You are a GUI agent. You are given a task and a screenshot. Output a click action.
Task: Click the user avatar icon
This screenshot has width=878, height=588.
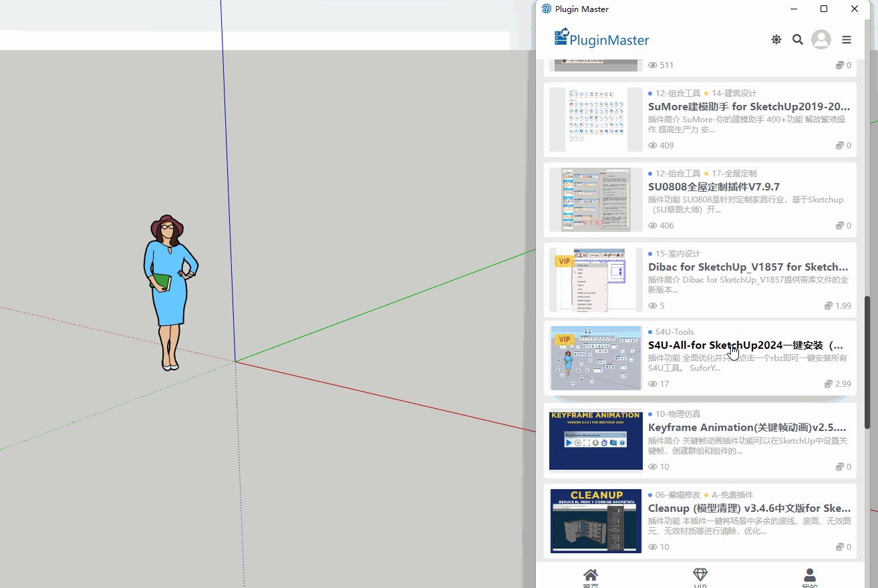[x=821, y=39]
